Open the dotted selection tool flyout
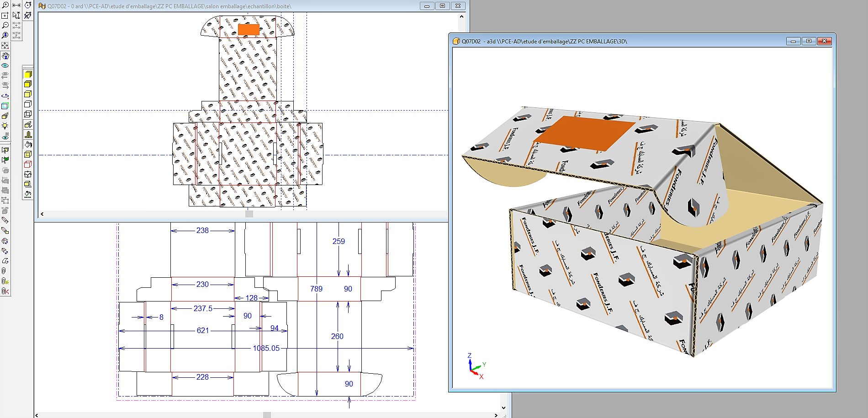 5,46
